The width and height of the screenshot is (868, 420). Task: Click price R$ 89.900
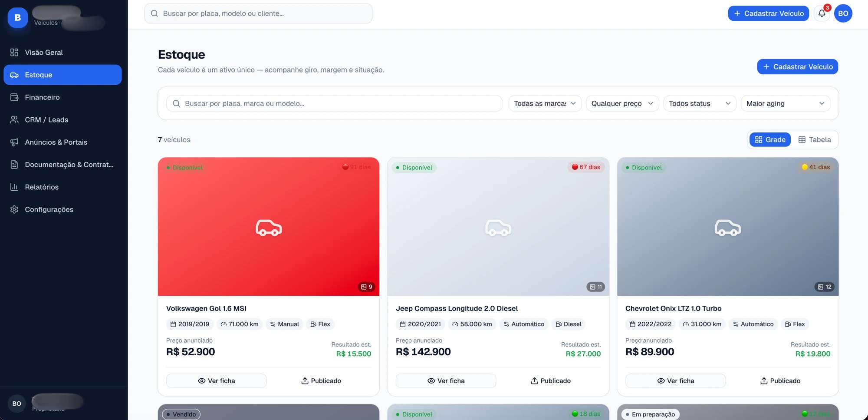[x=650, y=352]
